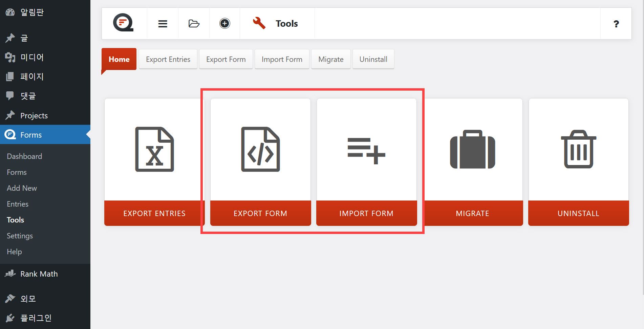Open the 댓글 sidebar menu

click(45, 96)
